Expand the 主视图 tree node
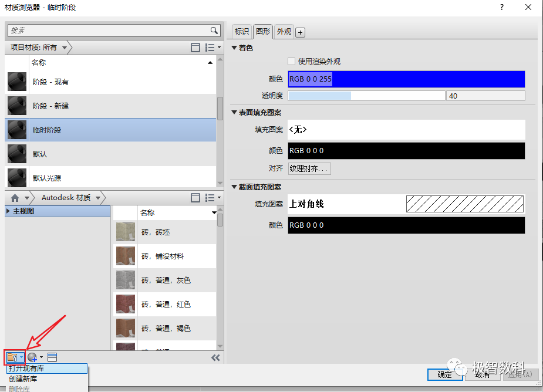This screenshot has height=392, width=543. coord(8,211)
